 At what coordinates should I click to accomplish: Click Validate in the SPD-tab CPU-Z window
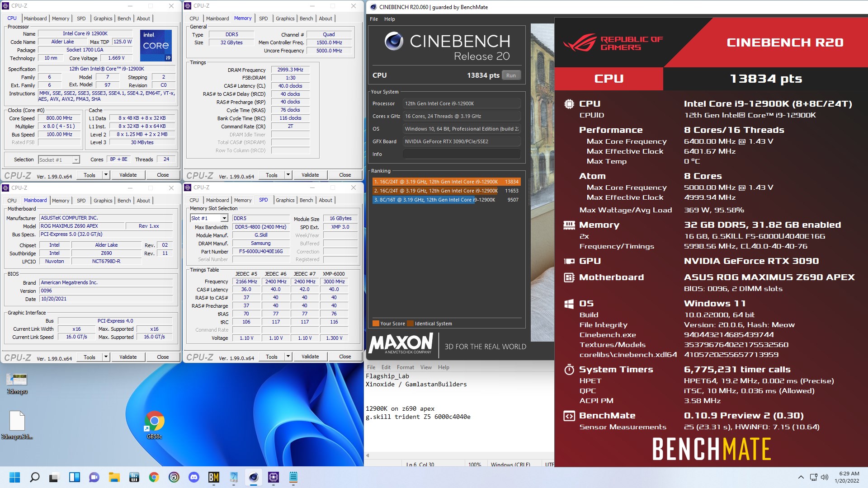pyautogui.click(x=310, y=357)
